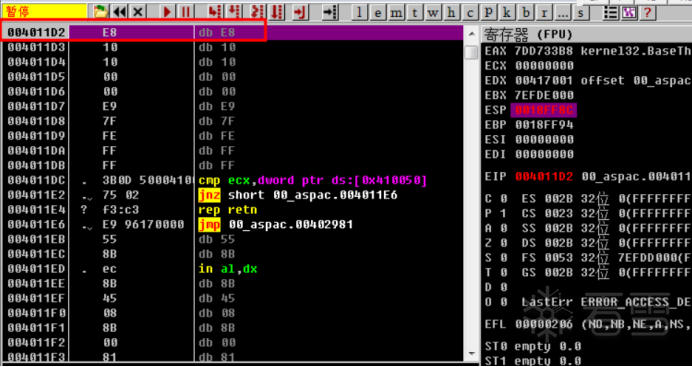Select the EBP register value 0018FF94

[544, 125]
